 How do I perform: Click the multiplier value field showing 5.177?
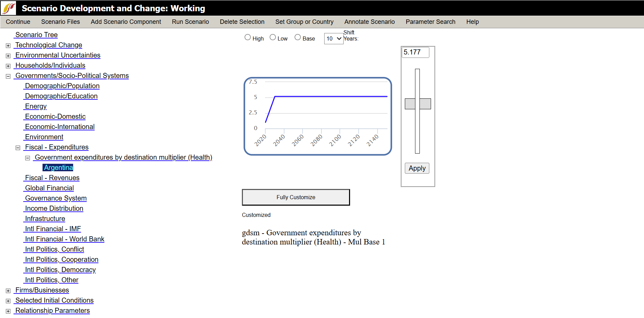point(415,52)
